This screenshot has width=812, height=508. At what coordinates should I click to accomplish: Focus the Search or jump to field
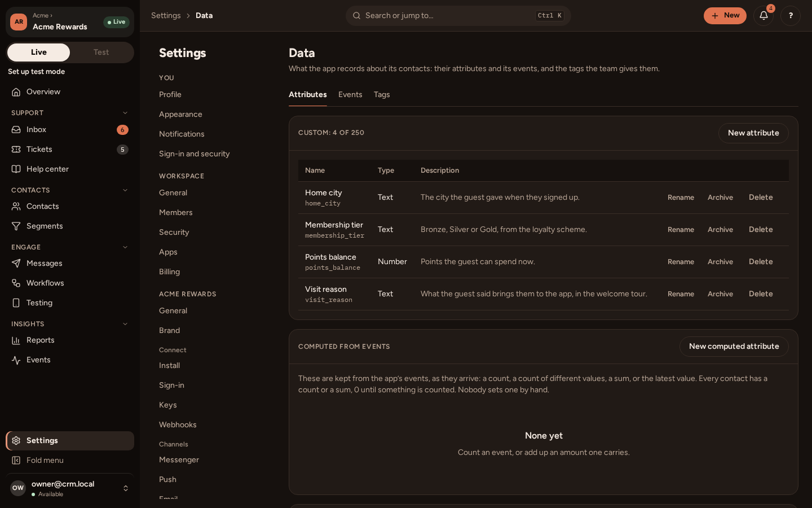click(x=458, y=16)
